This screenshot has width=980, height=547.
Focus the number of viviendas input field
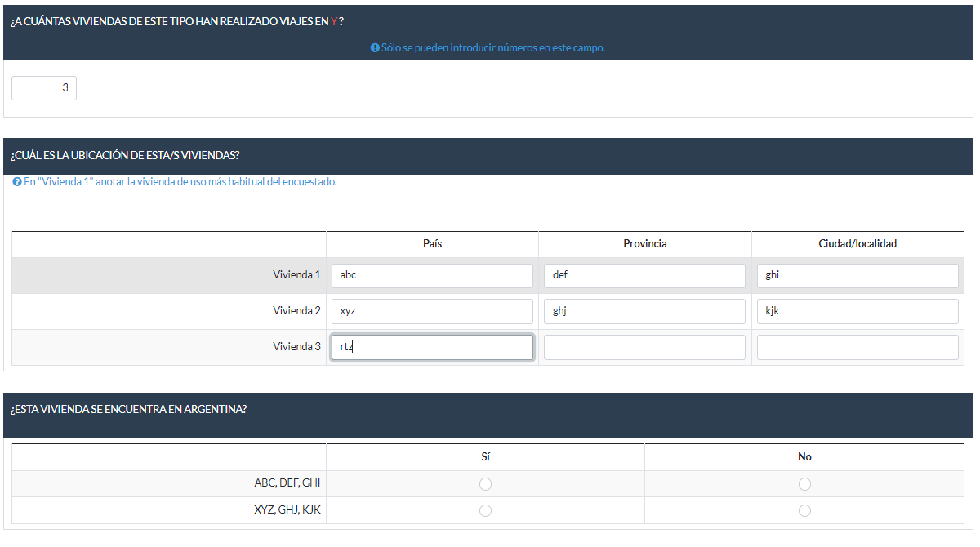click(44, 88)
